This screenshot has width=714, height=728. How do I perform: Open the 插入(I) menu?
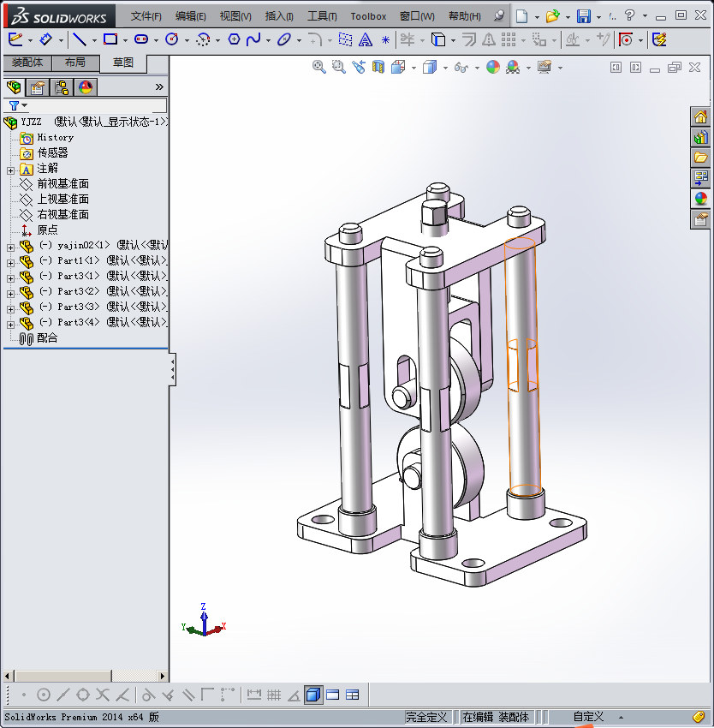point(279,16)
